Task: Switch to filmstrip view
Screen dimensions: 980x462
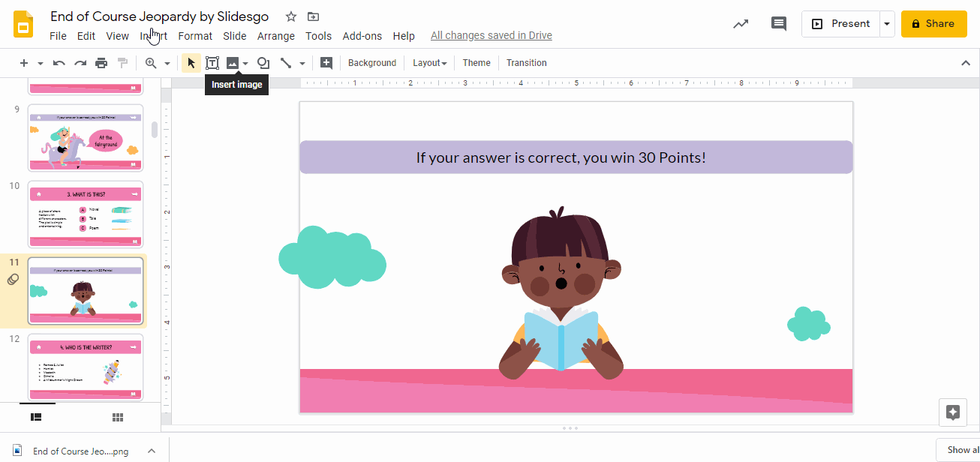Action: [x=36, y=417]
